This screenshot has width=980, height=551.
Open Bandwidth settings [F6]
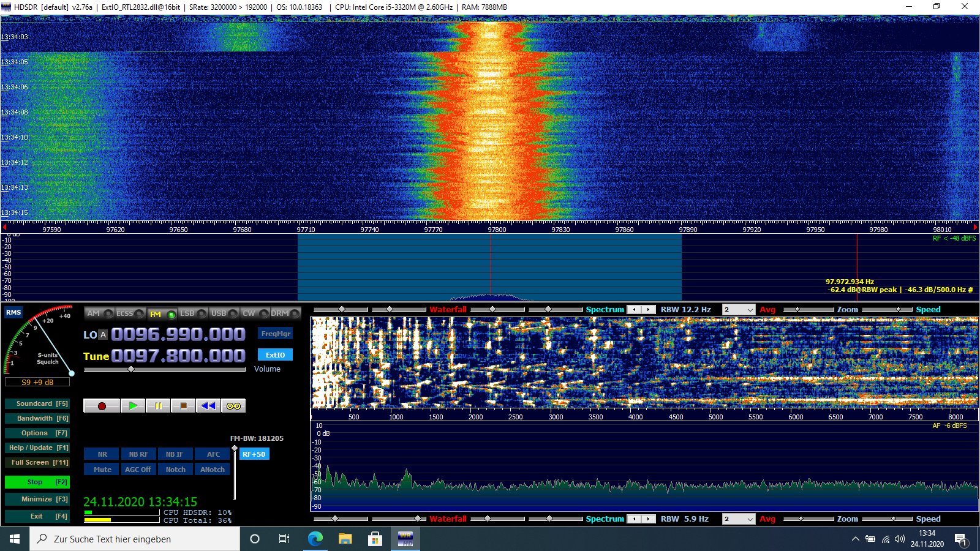(37, 419)
